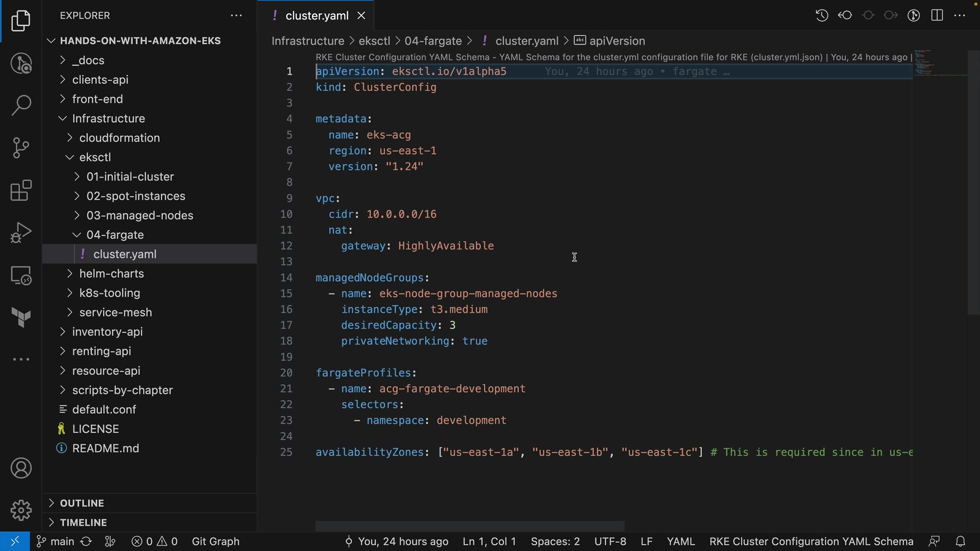Open the Explorer more actions menu
980x551 pixels.
point(236,16)
